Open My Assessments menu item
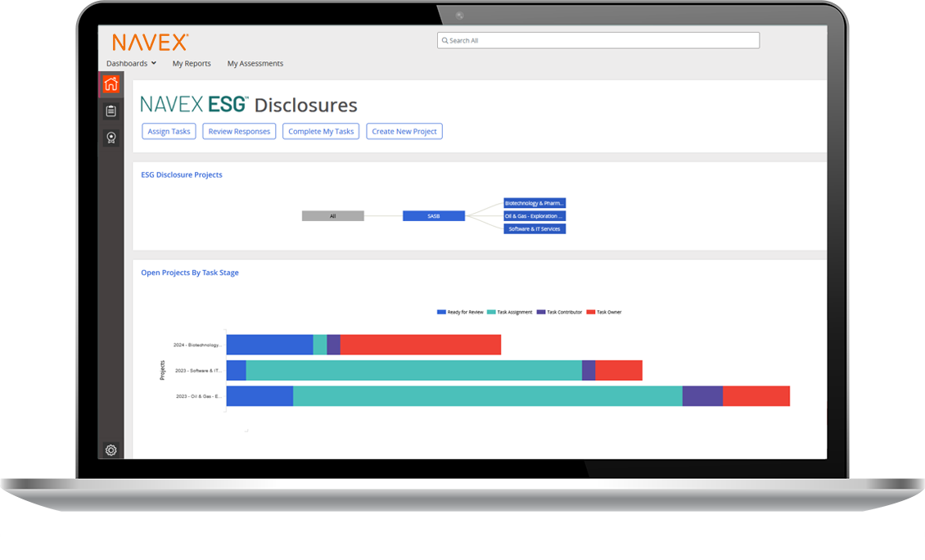925x560 pixels. pyautogui.click(x=255, y=63)
